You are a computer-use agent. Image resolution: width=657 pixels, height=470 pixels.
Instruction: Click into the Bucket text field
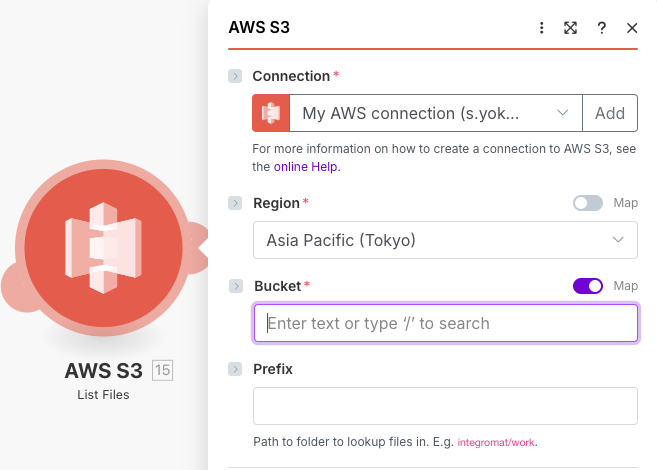click(x=445, y=323)
